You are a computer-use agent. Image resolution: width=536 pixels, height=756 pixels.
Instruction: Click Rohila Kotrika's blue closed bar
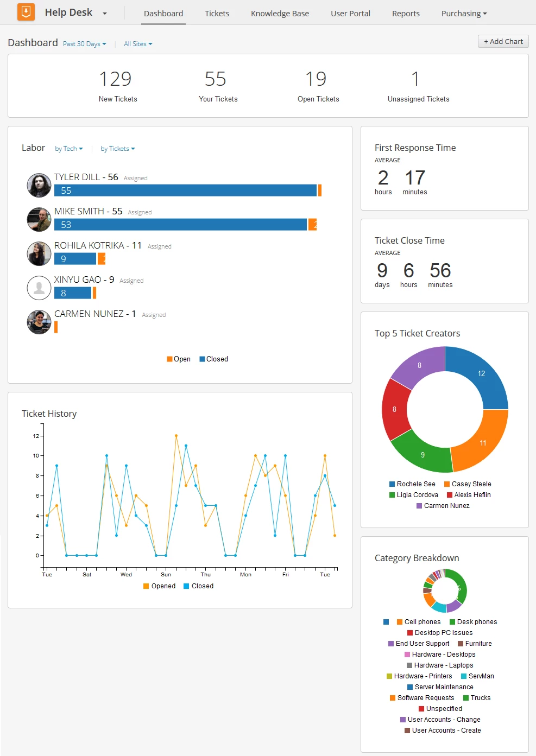click(x=75, y=259)
